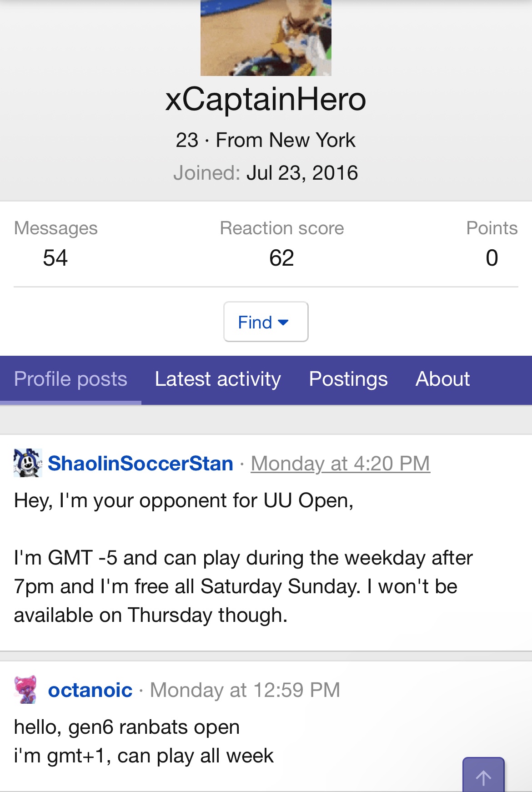Open ShaolinSoccerStan's avatar icon

pos(28,463)
